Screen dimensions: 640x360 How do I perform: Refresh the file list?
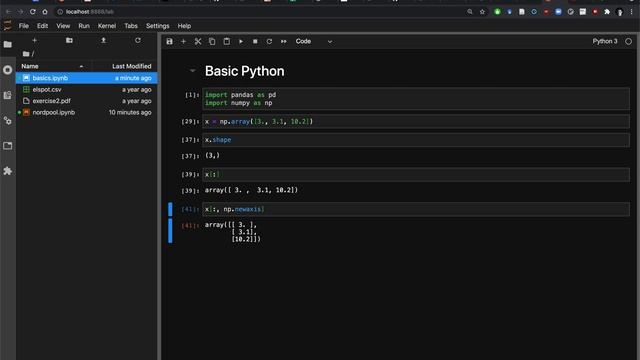pos(138,40)
